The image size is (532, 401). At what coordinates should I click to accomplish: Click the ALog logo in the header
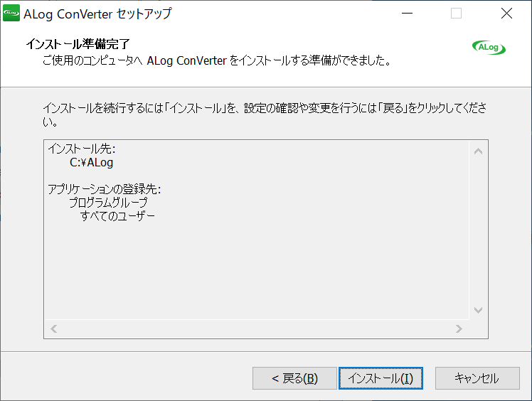(489, 48)
